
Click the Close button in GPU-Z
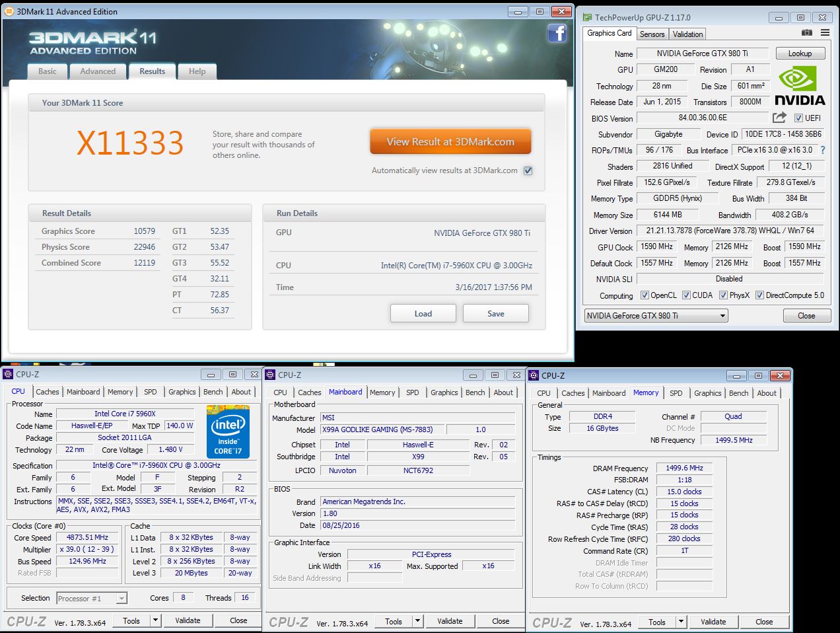coord(806,316)
